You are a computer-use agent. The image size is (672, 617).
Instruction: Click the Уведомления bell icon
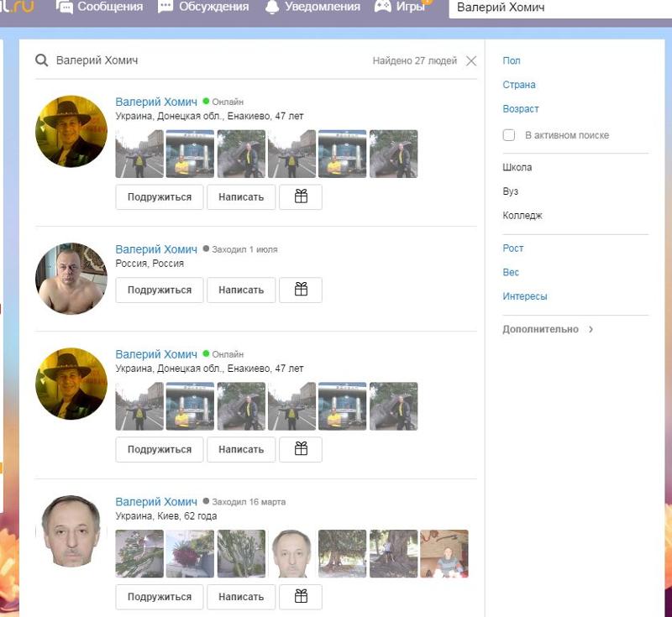272,7
